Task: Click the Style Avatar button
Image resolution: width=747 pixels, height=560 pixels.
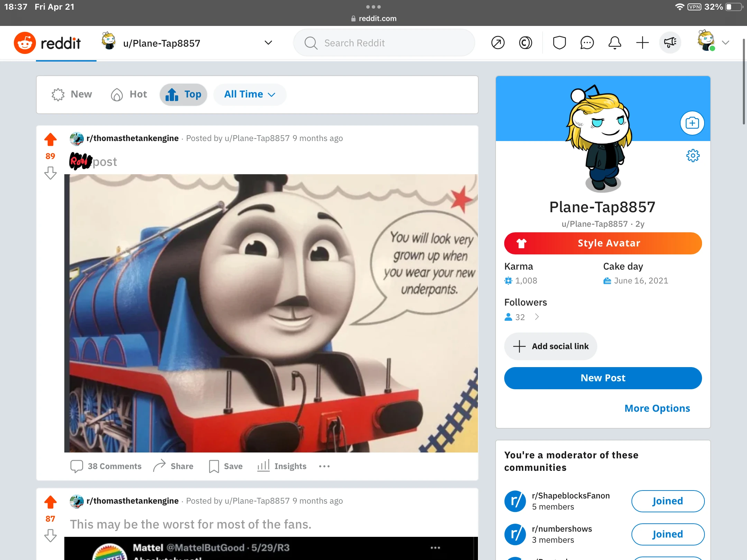Action: (602, 243)
